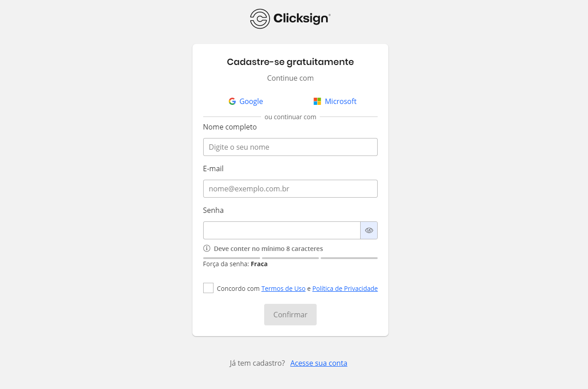
Task: Click the multicolored Google G icon
Action: (x=232, y=101)
